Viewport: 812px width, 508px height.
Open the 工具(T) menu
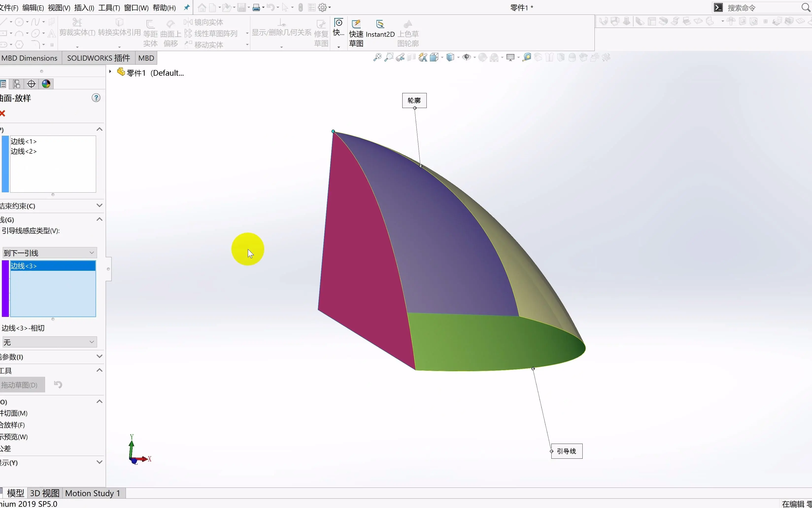pyautogui.click(x=109, y=8)
